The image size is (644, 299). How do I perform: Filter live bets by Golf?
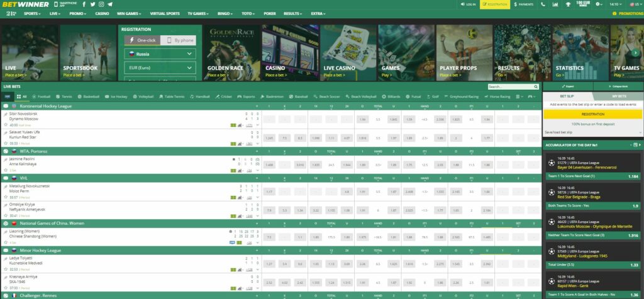coord(433,97)
